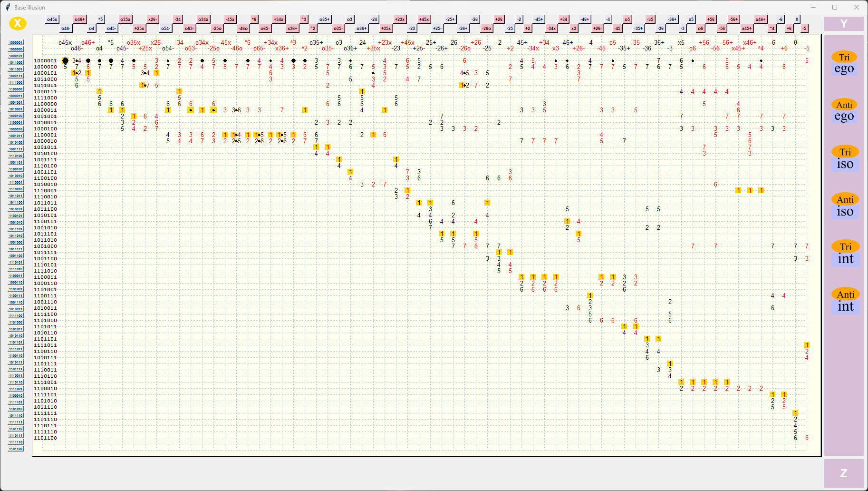Select the x26- toolbar button
Viewport: 868px width, 491px height.
[152, 20]
